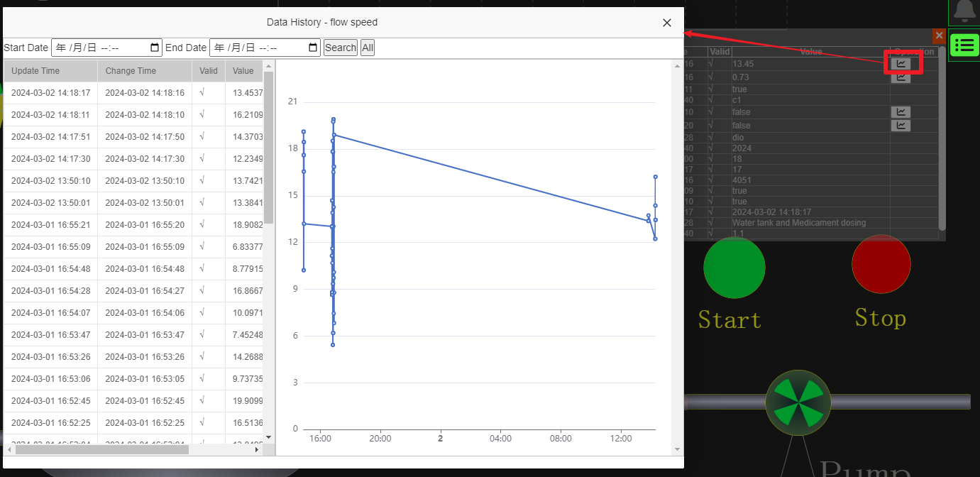Click the history table's horizontal scrollbar thumb

101,449
